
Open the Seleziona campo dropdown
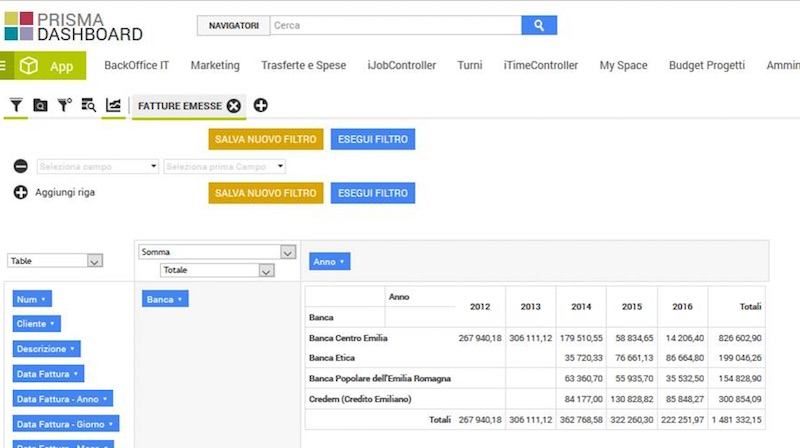tap(97, 166)
